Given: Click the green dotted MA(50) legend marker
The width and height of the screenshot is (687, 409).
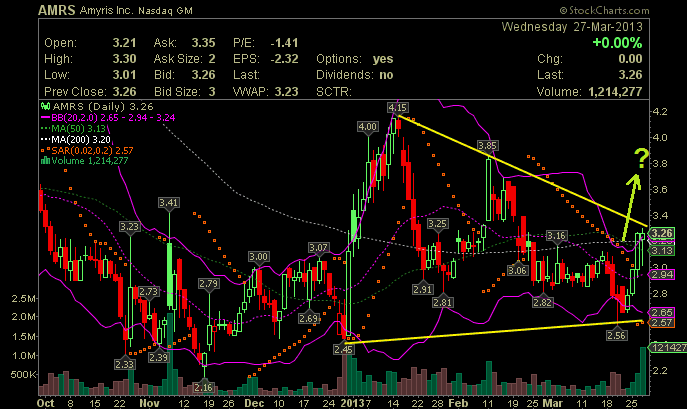Looking at the screenshot, I should (x=43, y=127).
